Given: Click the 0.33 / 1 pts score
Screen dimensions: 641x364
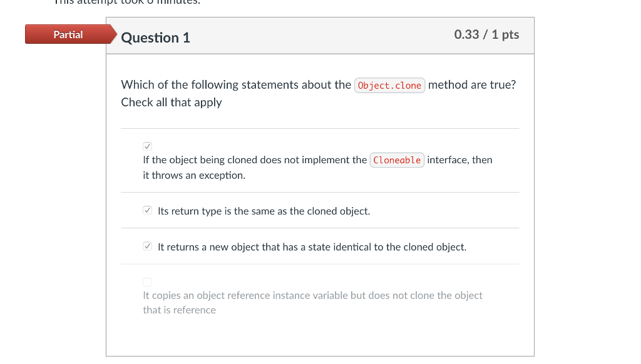Looking at the screenshot, I should point(486,34).
